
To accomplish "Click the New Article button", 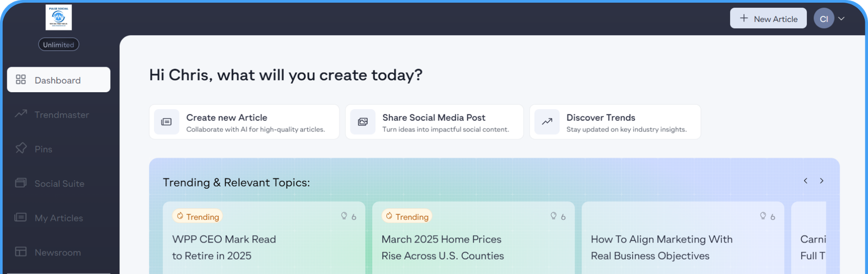I will tap(768, 18).
